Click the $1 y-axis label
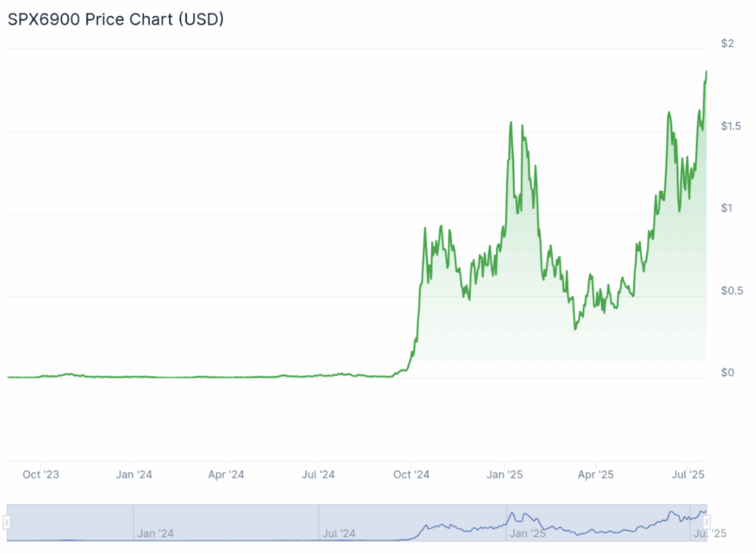Image resolution: width=756 pixels, height=554 pixels. (x=727, y=208)
